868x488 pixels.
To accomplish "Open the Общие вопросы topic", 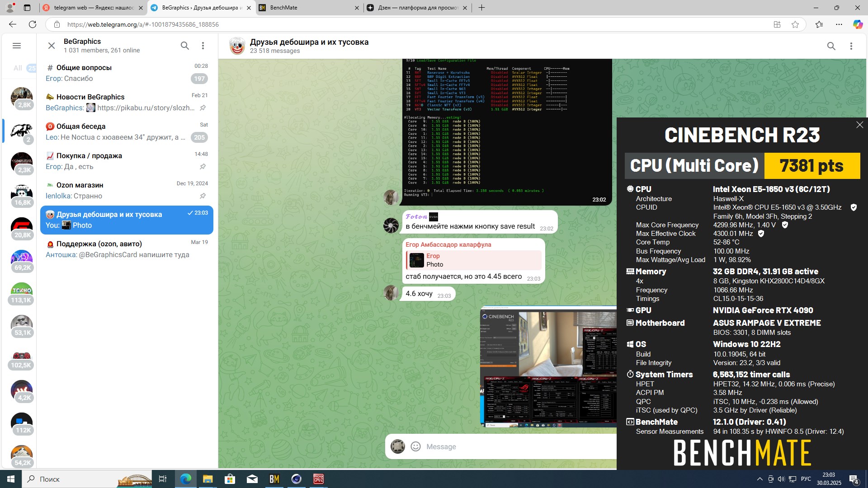I will 127,73.
